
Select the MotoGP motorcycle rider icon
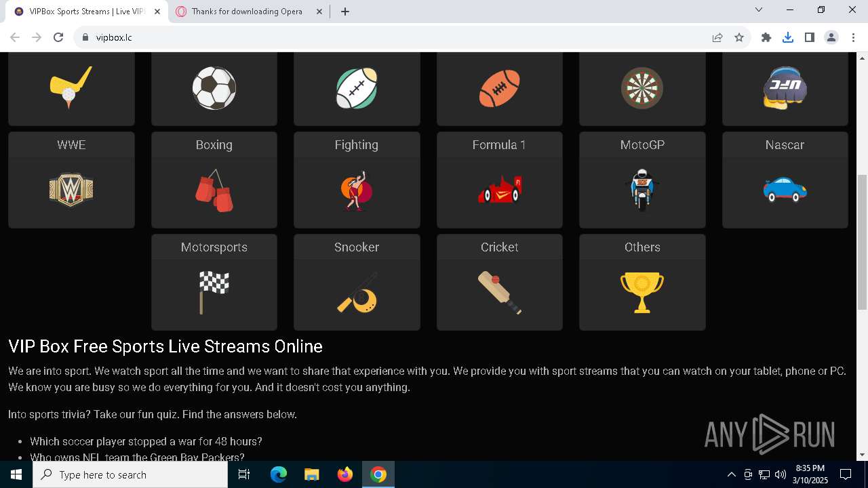(x=642, y=190)
